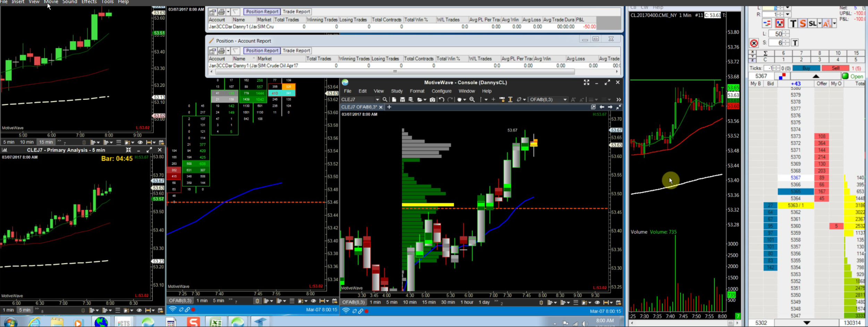Screen dimensions: 868x327
Task: Open the File menu in MotiveWave Console
Action: (x=347, y=91)
